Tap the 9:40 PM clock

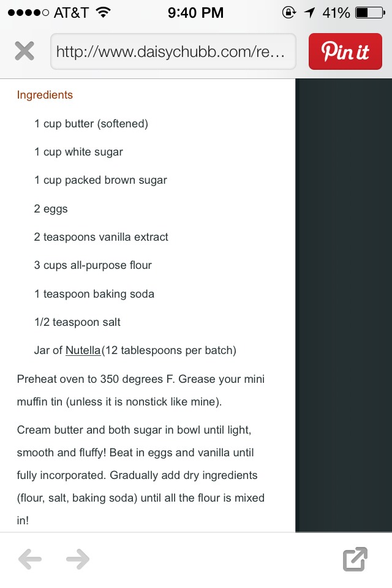coord(195,13)
